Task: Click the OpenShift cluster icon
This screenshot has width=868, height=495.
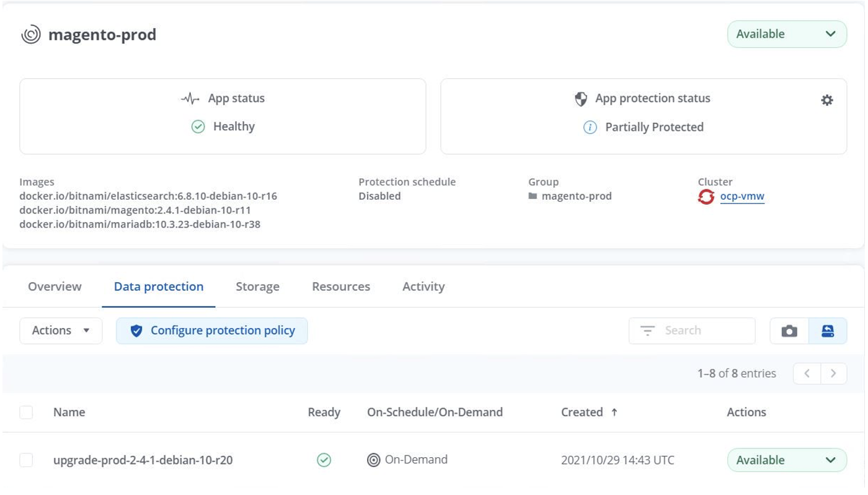Action: (706, 197)
